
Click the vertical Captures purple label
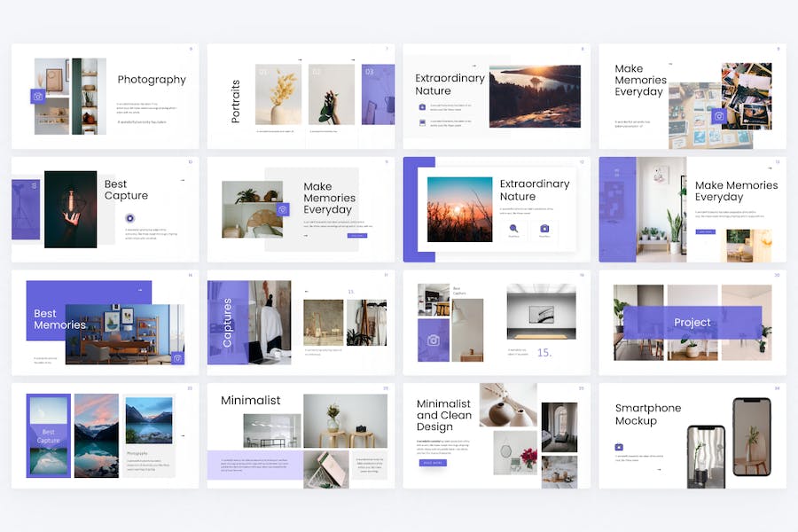pyautogui.click(x=227, y=322)
